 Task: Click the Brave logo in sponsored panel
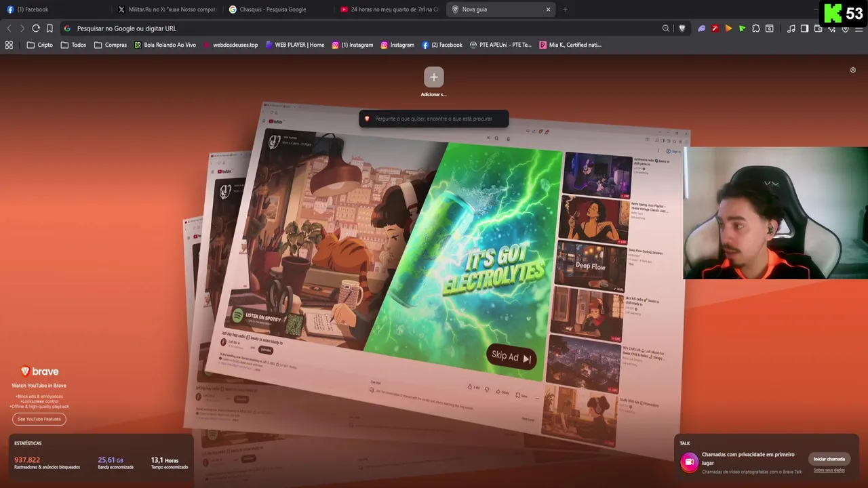[39, 371]
